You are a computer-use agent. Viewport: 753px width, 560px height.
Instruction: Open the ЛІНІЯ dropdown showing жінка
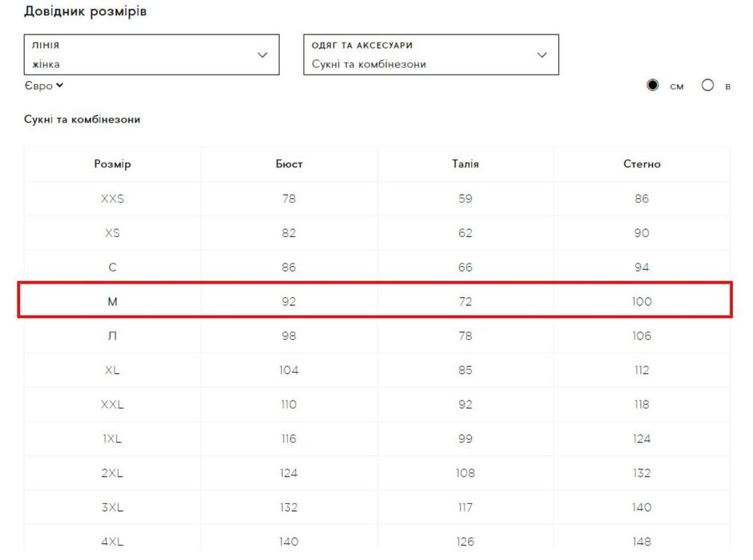coord(151,54)
